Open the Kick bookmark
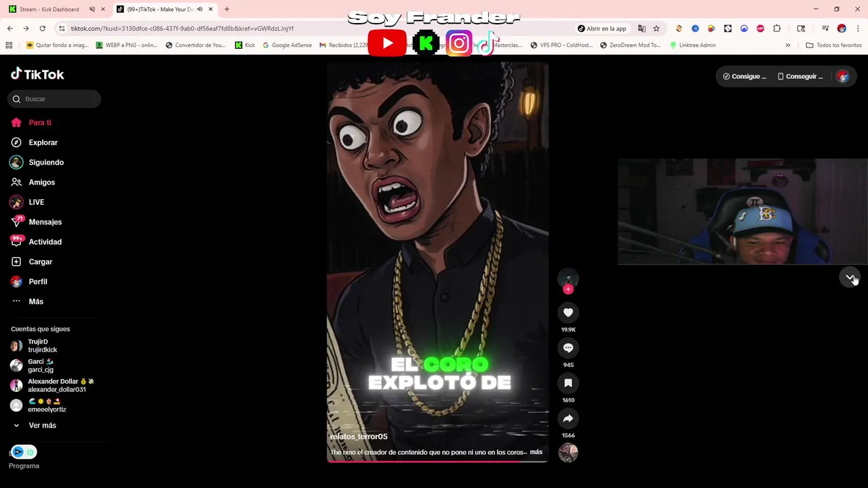 click(245, 45)
